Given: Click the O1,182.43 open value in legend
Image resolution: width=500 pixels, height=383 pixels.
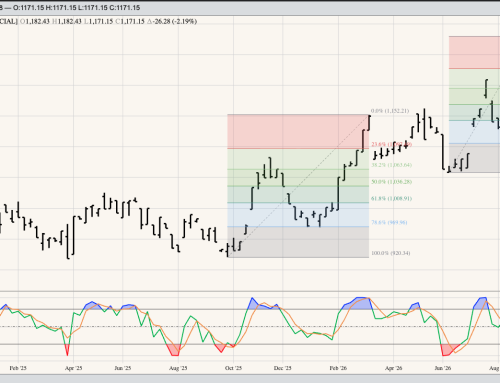Looking at the screenshot, I should (35, 21).
